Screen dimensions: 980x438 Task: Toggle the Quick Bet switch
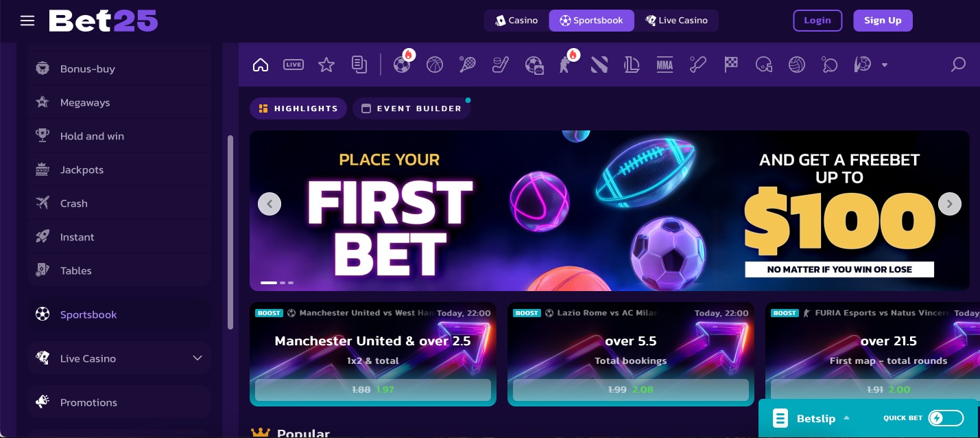[x=946, y=418]
